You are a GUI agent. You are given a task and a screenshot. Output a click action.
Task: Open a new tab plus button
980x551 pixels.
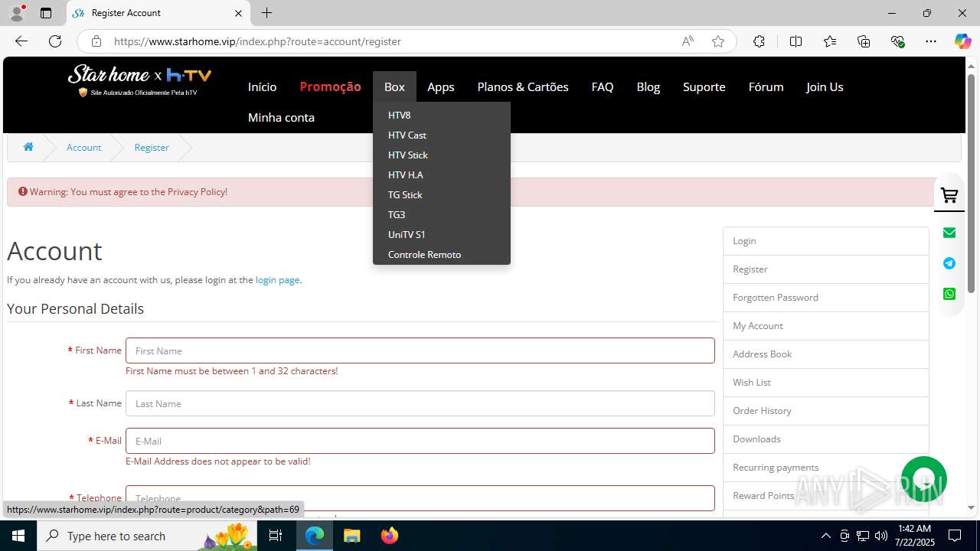coord(266,13)
